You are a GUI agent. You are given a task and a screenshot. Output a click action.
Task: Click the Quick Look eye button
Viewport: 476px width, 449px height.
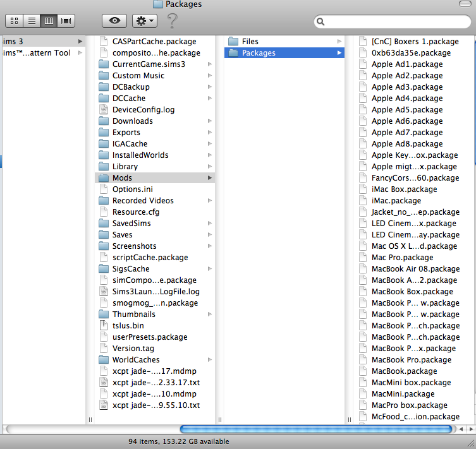coord(114,21)
